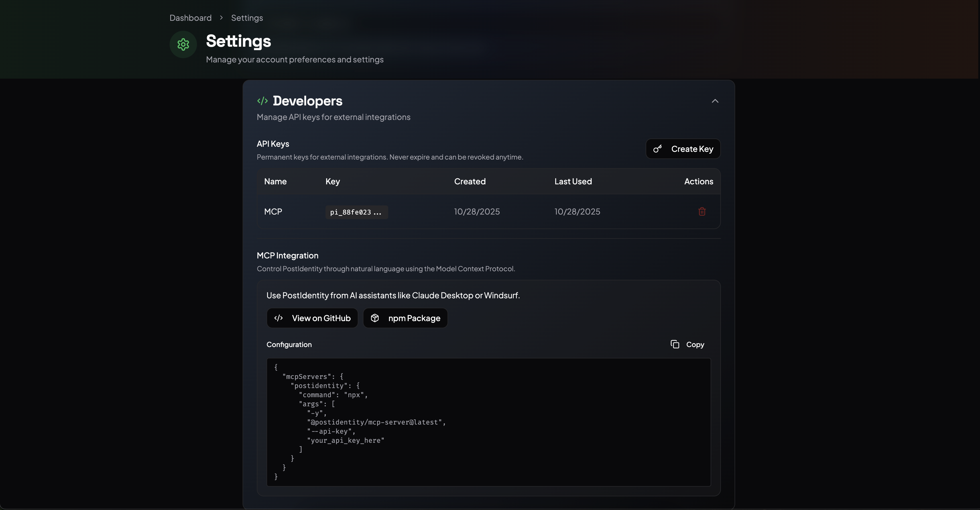Click the key icon in Create Key

(x=657, y=149)
